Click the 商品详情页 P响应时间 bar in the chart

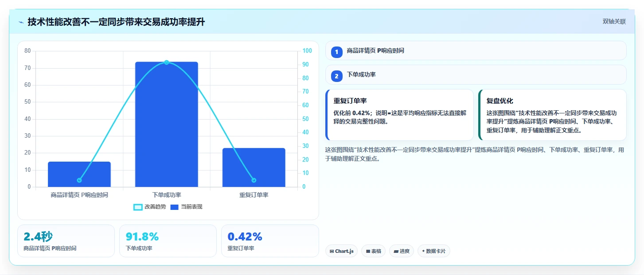click(79, 174)
